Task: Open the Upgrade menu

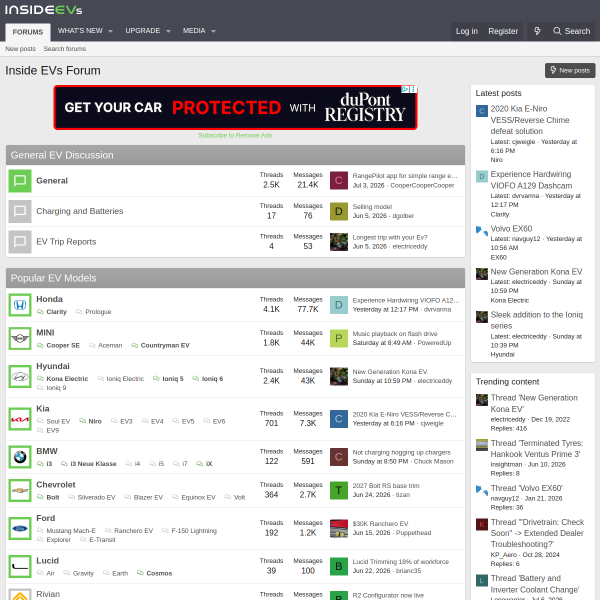Action: [142, 31]
